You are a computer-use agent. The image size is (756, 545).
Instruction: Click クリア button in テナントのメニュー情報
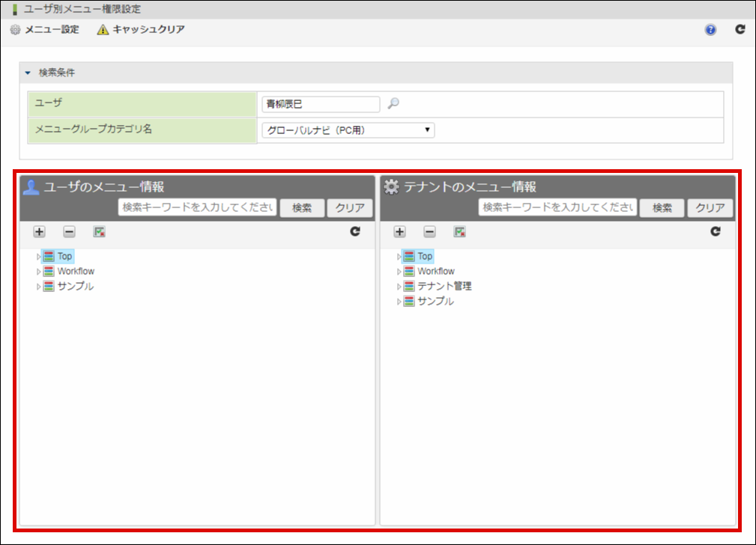pyautogui.click(x=710, y=207)
